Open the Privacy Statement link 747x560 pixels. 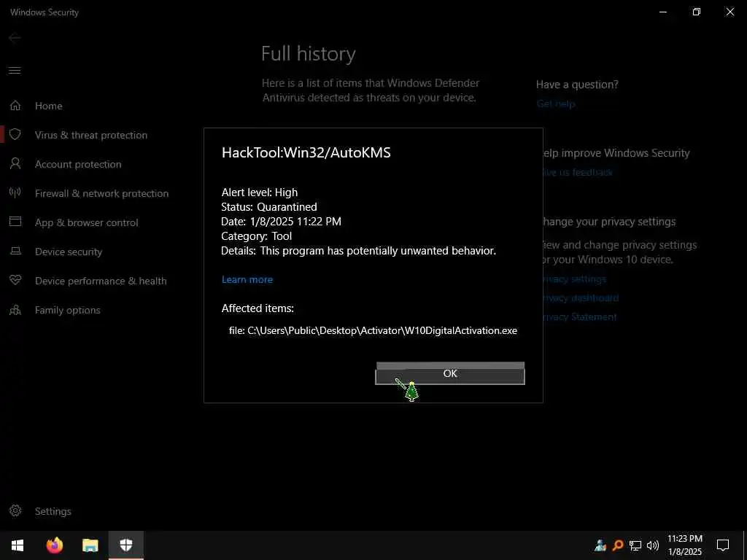click(x=579, y=317)
